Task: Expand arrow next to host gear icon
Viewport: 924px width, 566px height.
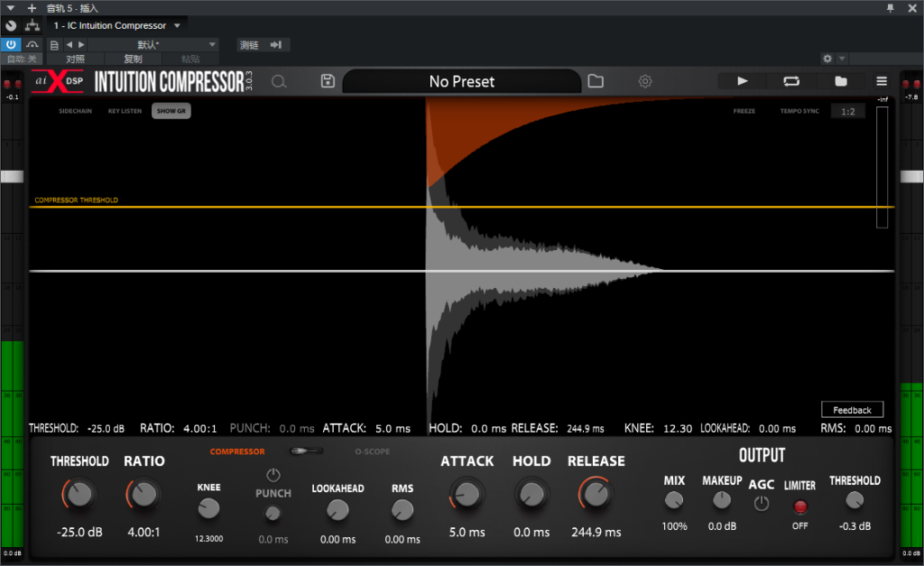Action: click(842, 59)
